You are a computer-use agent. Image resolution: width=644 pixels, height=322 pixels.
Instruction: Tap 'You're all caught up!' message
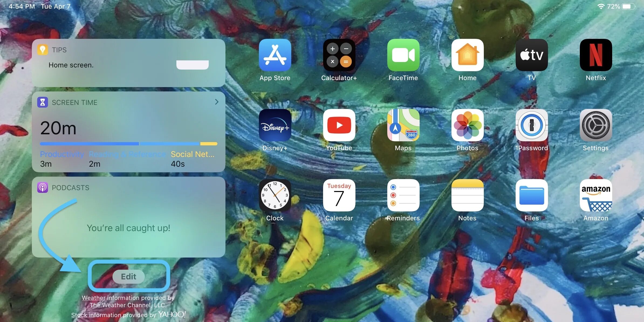(128, 228)
